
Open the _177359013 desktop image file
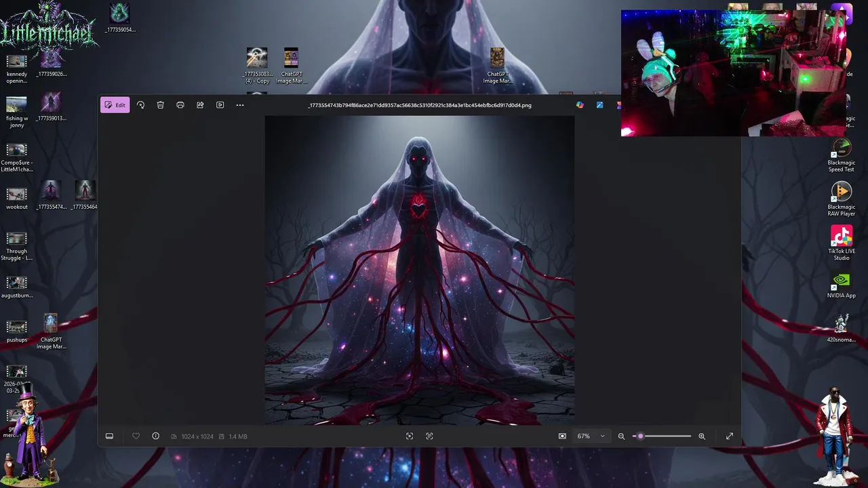tap(51, 107)
